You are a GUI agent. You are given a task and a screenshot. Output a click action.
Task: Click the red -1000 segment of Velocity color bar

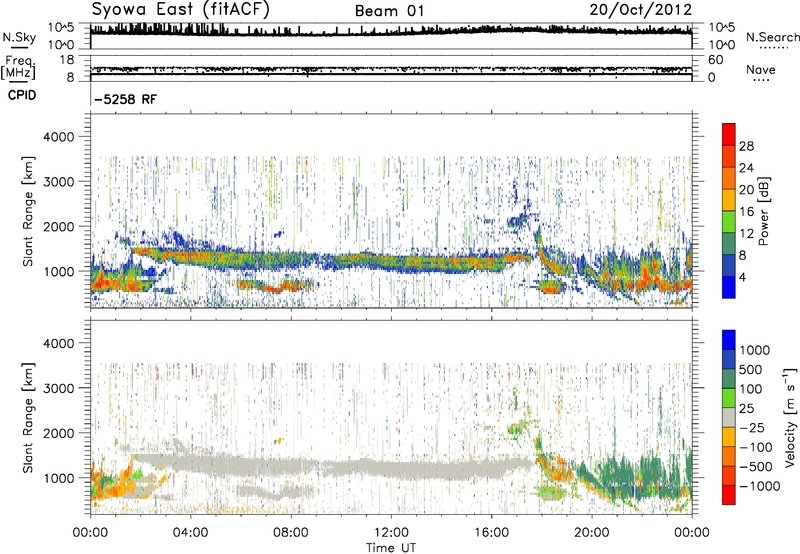(x=729, y=495)
